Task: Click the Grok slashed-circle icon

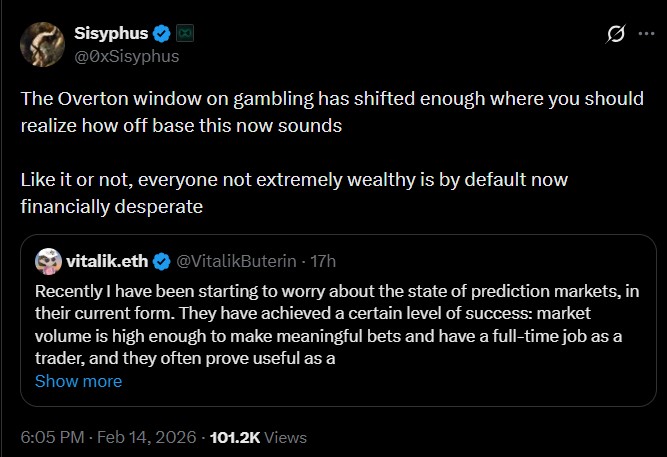Action: pos(617,34)
